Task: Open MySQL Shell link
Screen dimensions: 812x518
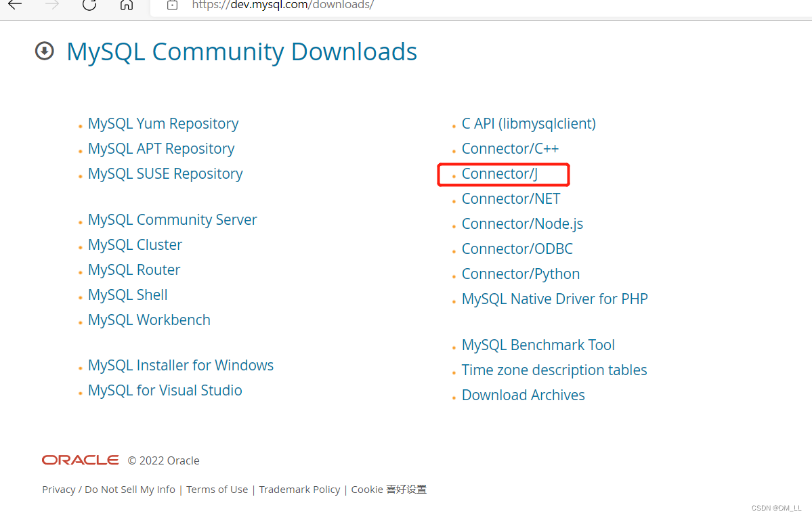Action: click(x=128, y=295)
